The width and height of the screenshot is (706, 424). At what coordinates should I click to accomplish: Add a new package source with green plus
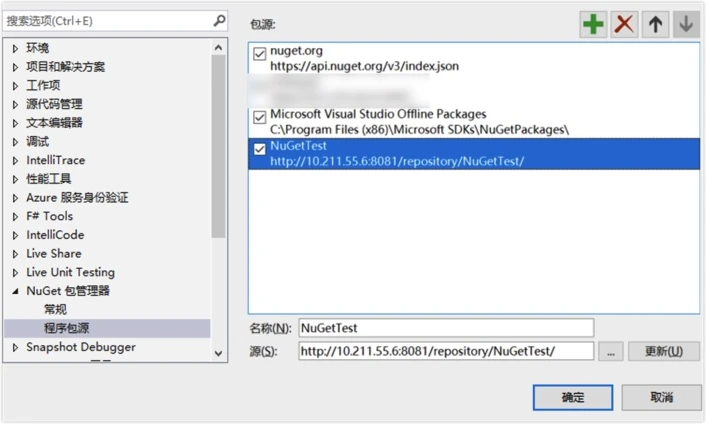click(x=593, y=24)
